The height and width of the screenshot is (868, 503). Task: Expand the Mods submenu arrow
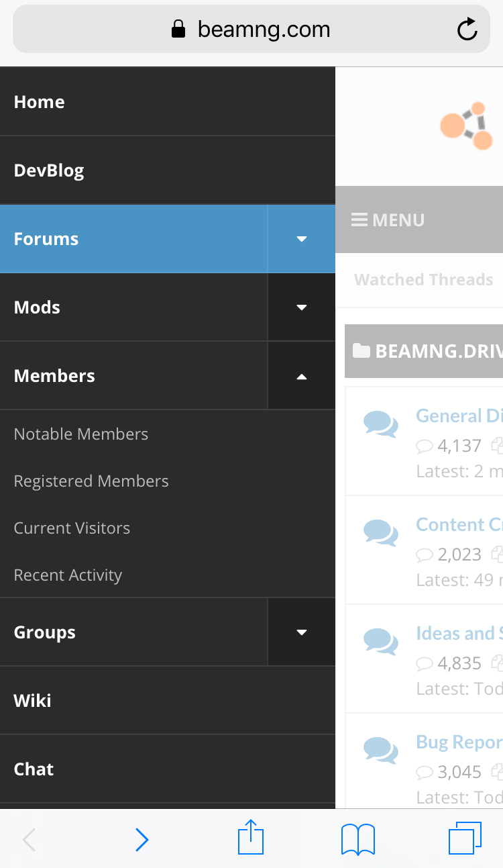tap(302, 307)
